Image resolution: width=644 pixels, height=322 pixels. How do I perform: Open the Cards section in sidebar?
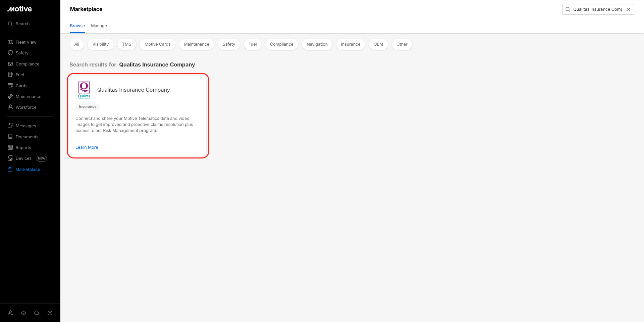(x=21, y=86)
